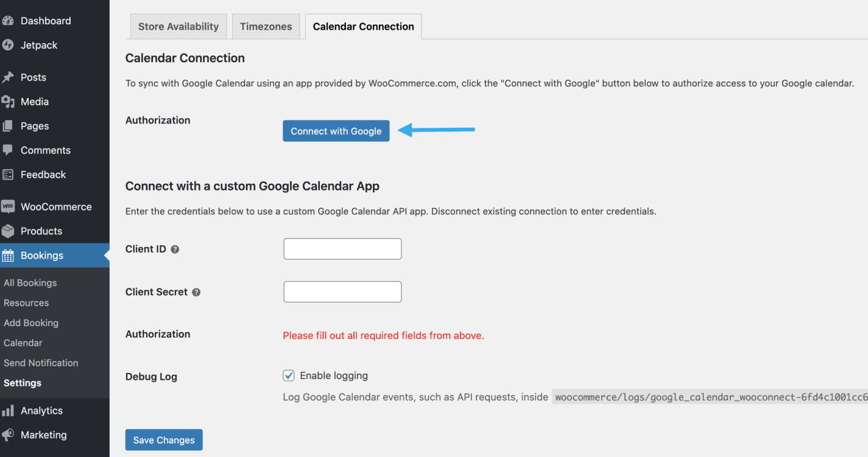The width and height of the screenshot is (868, 457).
Task: Disable the Enable logging checkbox
Action: pos(289,375)
